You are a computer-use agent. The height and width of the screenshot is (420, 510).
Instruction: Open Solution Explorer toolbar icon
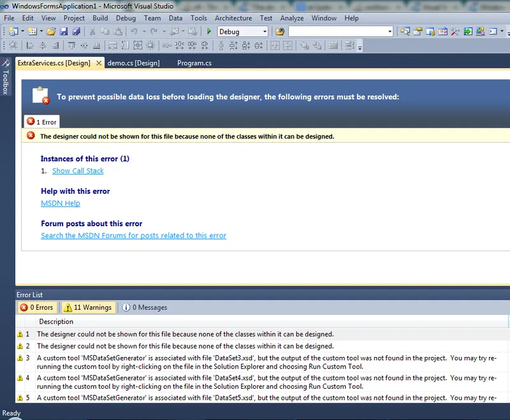405,31
